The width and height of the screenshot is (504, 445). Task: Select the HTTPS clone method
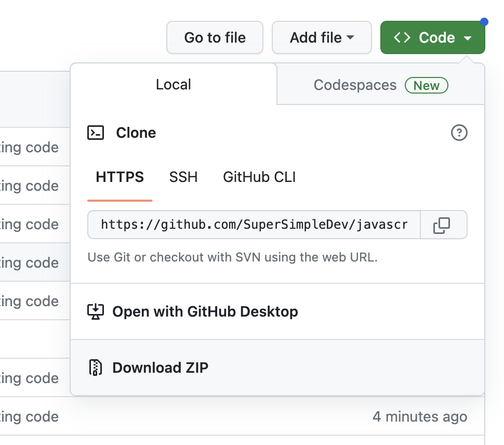120,177
